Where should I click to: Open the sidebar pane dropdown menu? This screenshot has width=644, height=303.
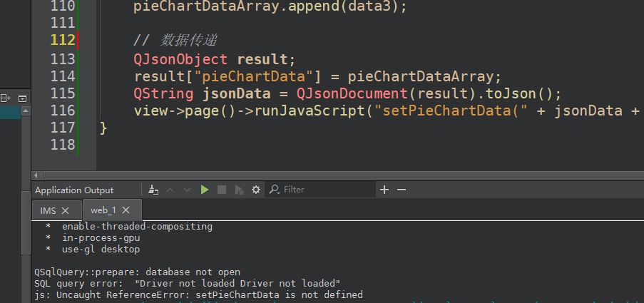pyautogui.click(x=22, y=98)
